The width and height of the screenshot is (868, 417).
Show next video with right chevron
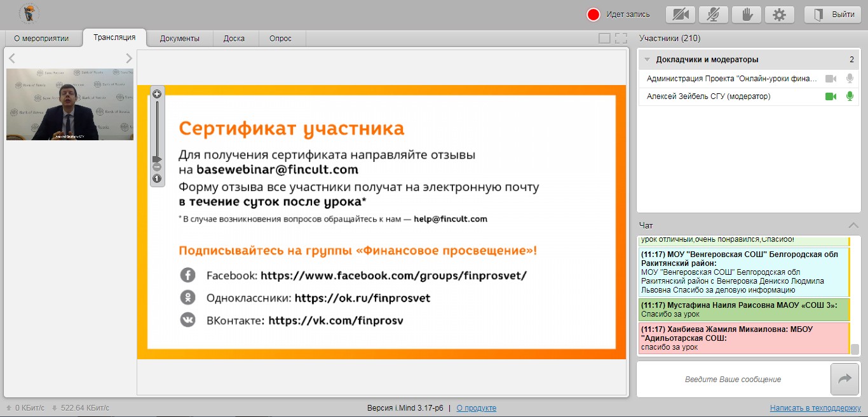(129, 58)
